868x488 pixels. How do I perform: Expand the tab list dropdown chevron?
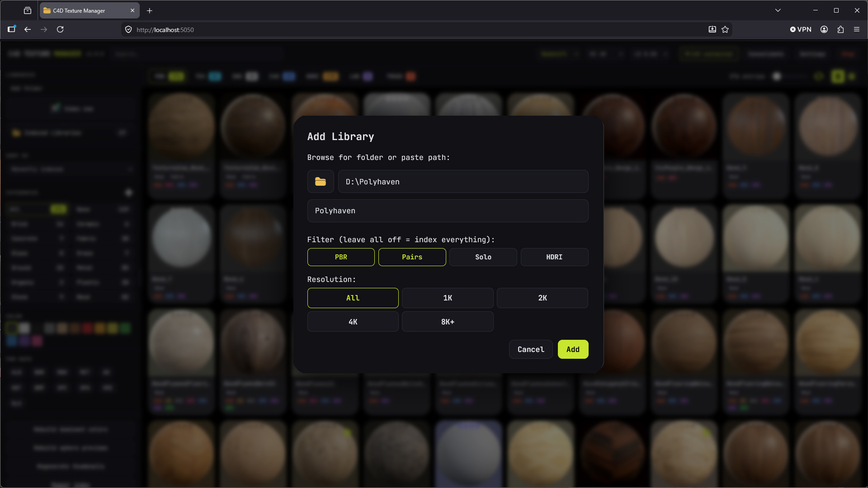(778, 10)
